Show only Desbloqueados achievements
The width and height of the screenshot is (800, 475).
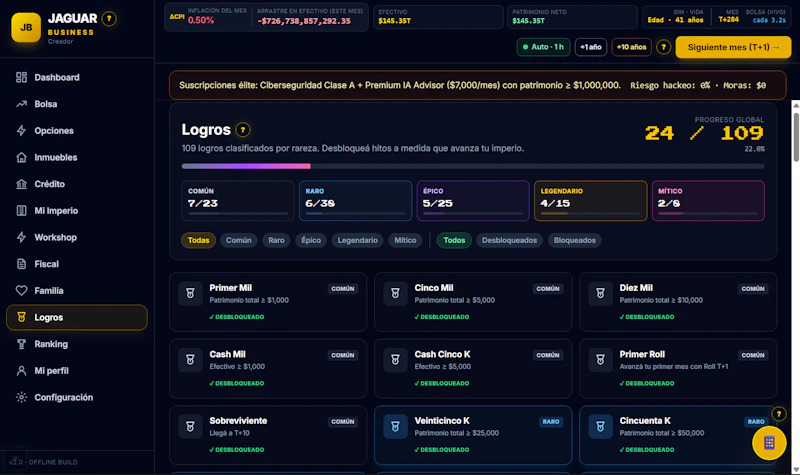[509, 240]
